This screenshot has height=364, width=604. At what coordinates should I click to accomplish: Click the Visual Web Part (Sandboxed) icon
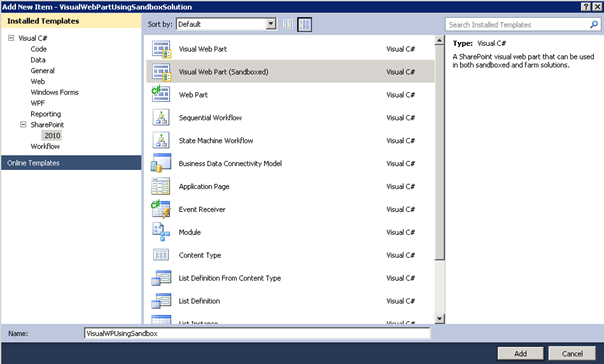click(161, 72)
